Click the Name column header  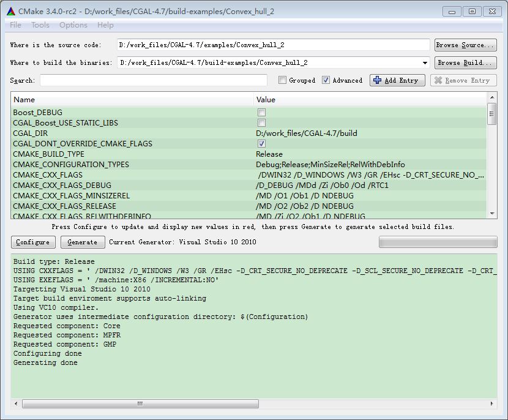pyautogui.click(x=132, y=100)
